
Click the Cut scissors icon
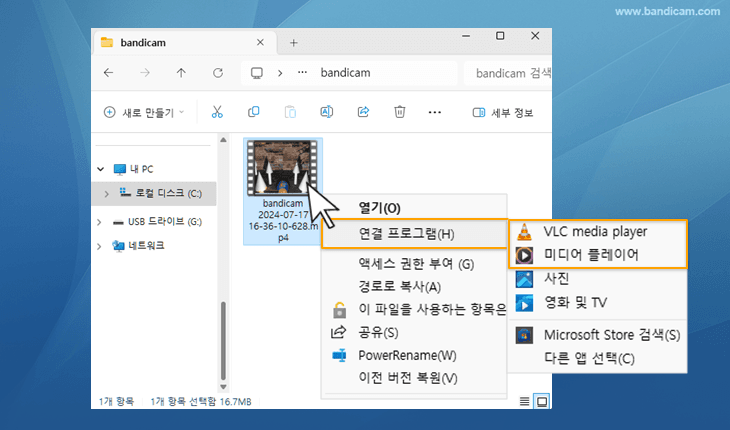217,112
